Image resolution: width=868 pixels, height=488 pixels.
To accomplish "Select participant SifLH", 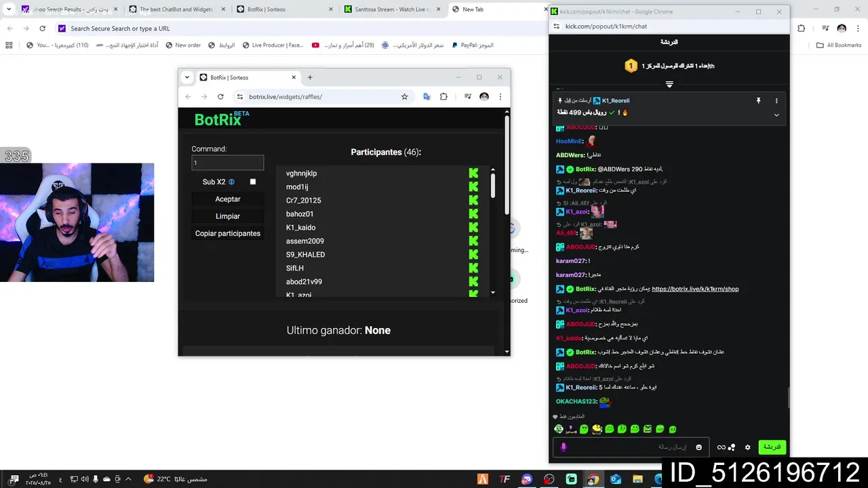I will (x=294, y=268).
